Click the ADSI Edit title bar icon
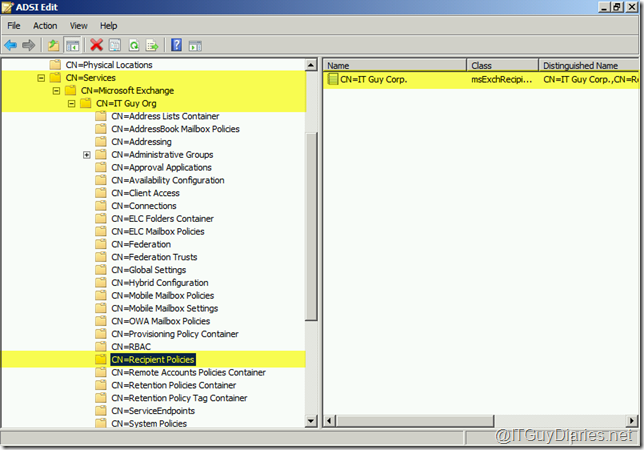644x450 pixels. [7, 7]
